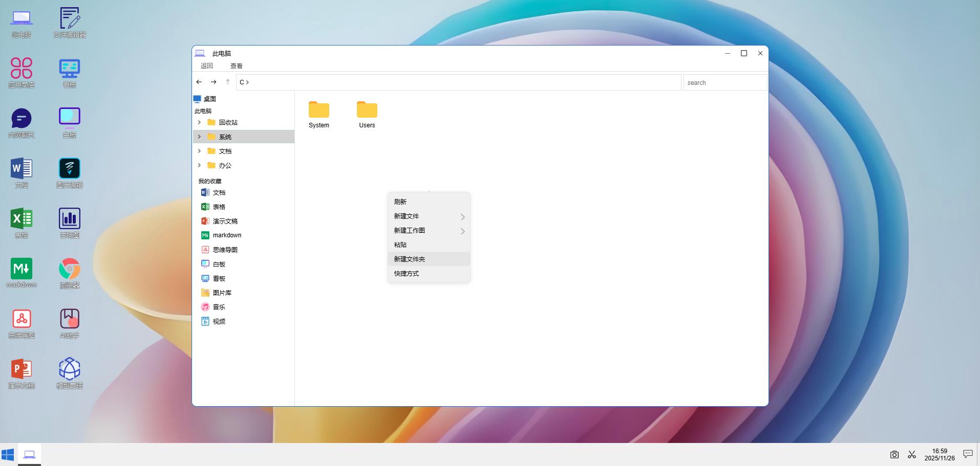
Task: Open the notification chat icon in the tray
Action: point(968,454)
